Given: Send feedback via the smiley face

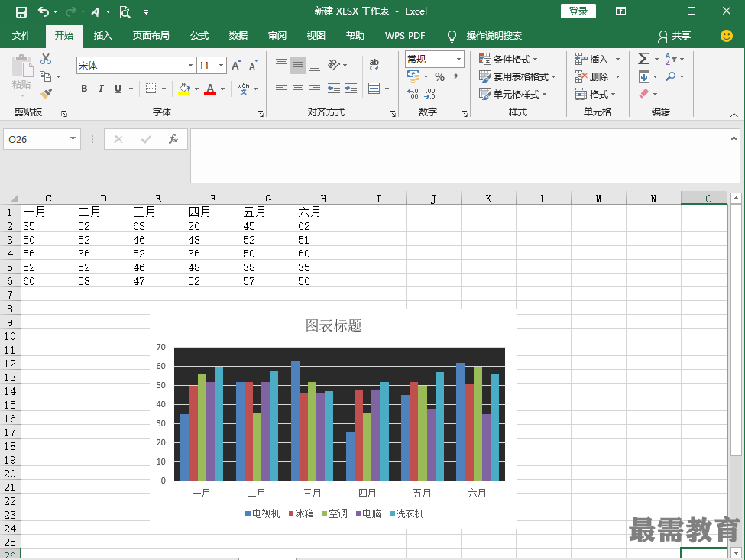Looking at the screenshot, I should click(727, 36).
